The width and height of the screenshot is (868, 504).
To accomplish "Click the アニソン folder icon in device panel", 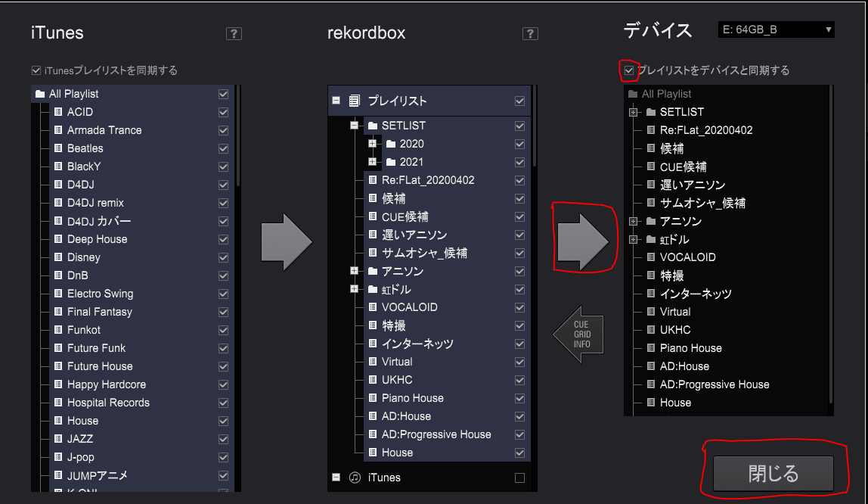I will 651,222.
